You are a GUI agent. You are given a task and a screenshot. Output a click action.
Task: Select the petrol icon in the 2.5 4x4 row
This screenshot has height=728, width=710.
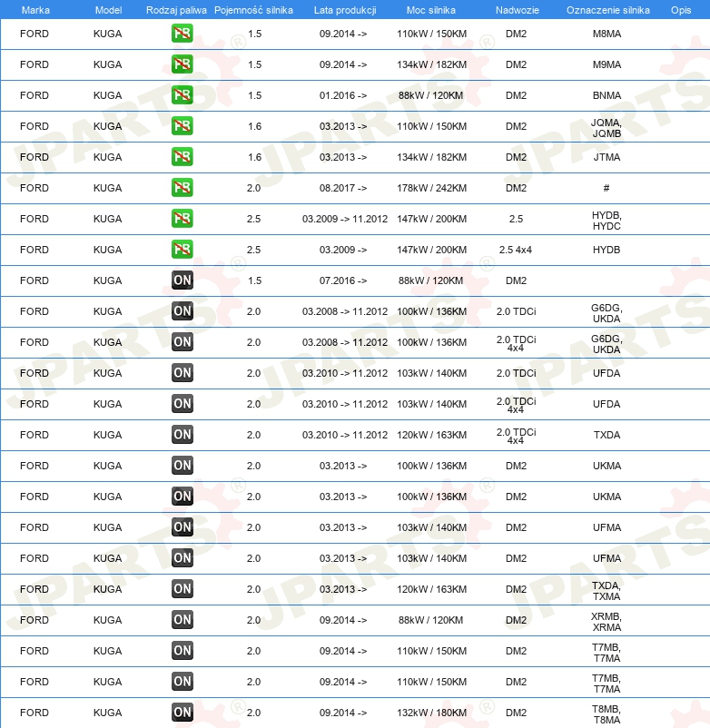[182, 250]
